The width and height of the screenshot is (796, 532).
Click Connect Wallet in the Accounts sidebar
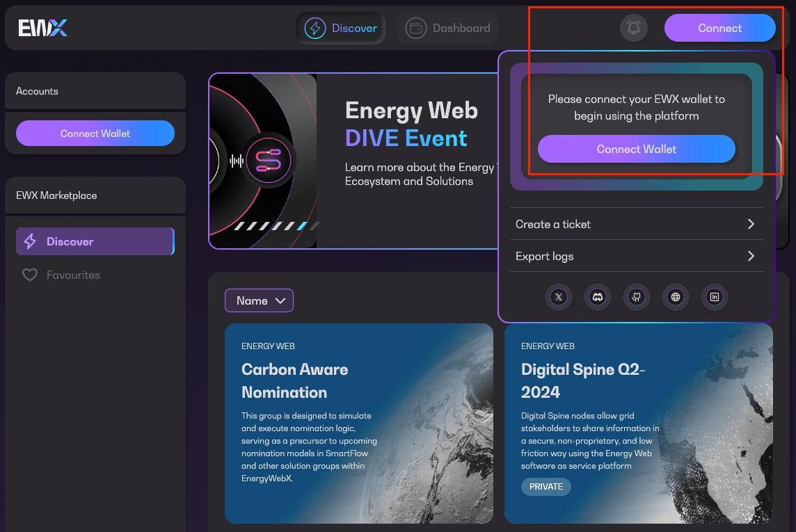point(95,133)
